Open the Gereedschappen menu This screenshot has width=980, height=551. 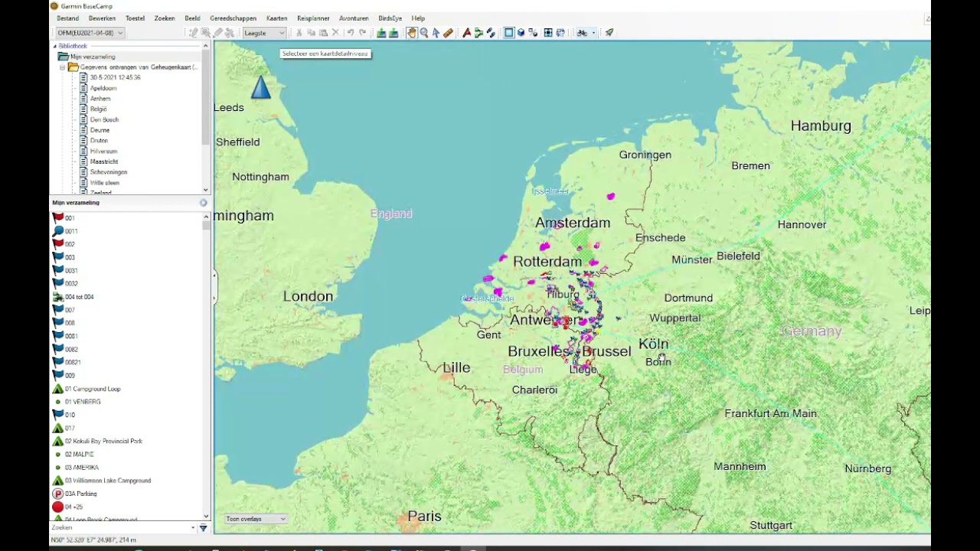232,18
